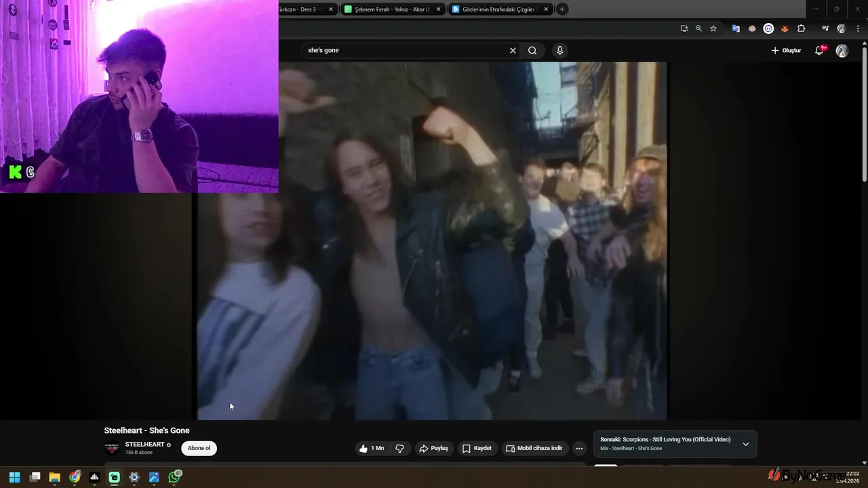This screenshot has width=868, height=488.
Task: Click the install/cast icon in address bar
Action: pos(684,28)
